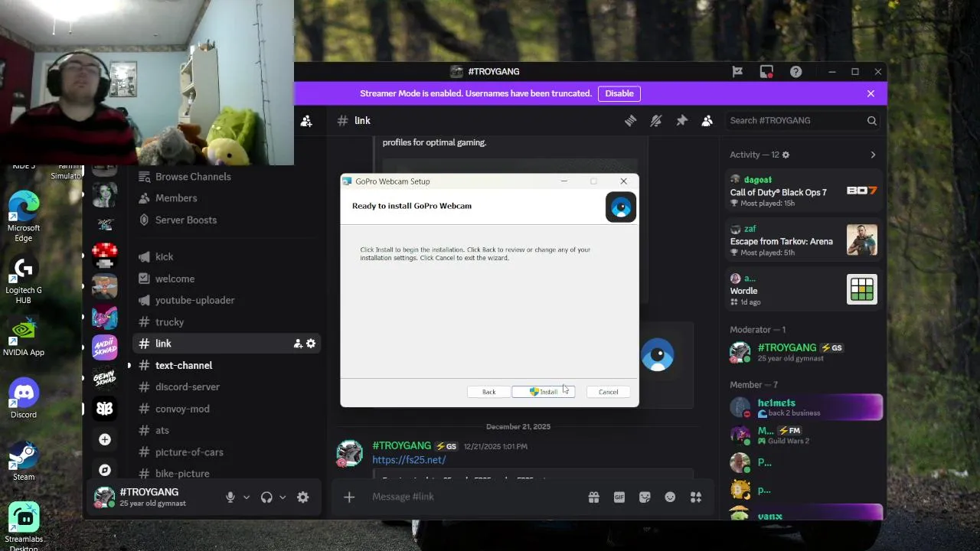Open the Apps launcher icon in the message bar

(696, 497)
